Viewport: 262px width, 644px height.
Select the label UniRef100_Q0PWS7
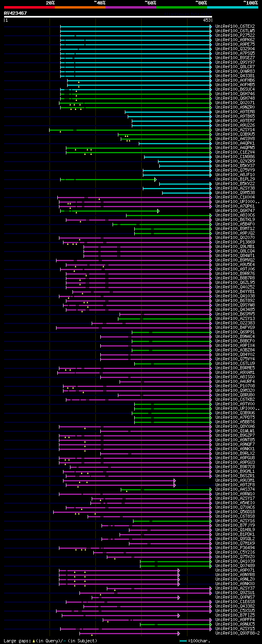[x=235, y=597]
